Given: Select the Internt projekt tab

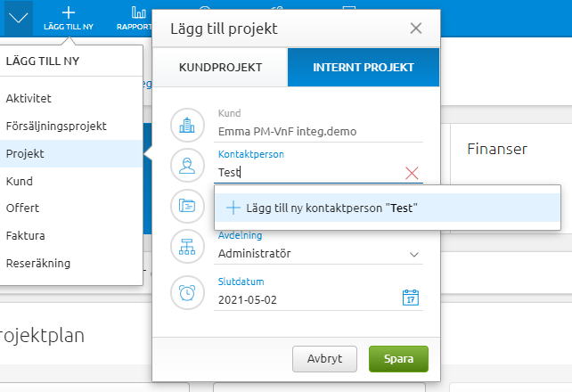Looking at the screenshot, I should point(363,68).
